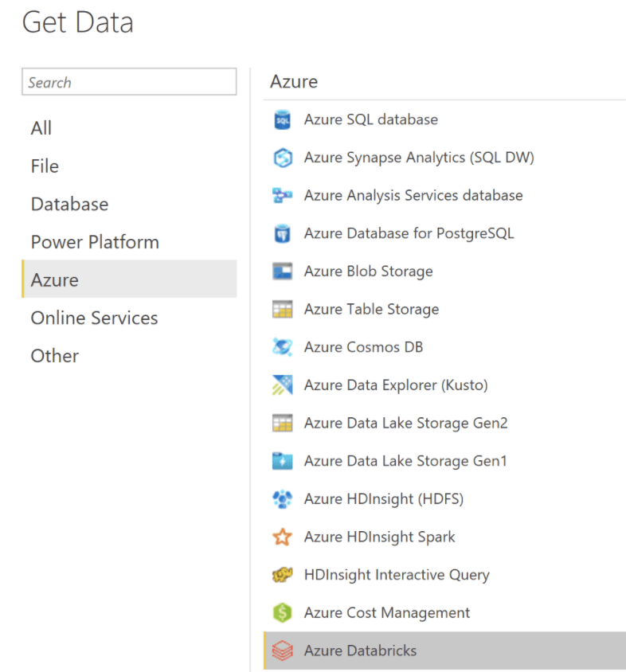Choose Azure Table Storage connector
Screen dimensions: 626x672
coord(371,310)
